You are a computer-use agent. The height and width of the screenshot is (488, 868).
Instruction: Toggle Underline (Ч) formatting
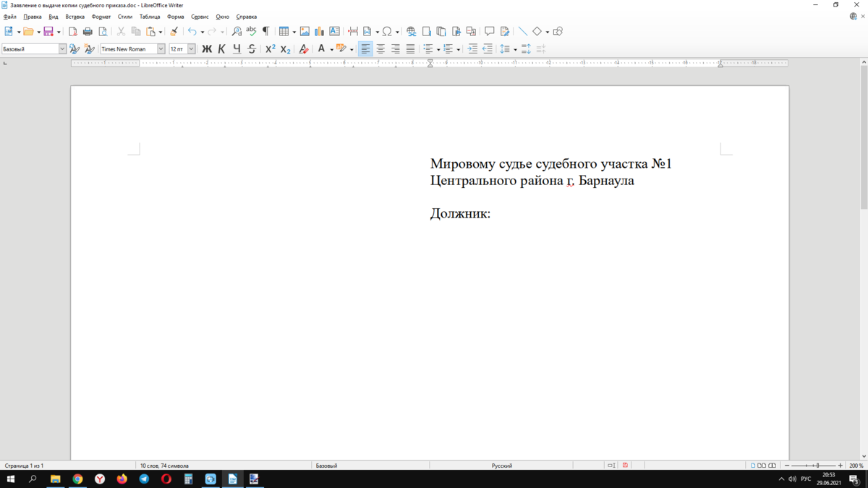237,49
